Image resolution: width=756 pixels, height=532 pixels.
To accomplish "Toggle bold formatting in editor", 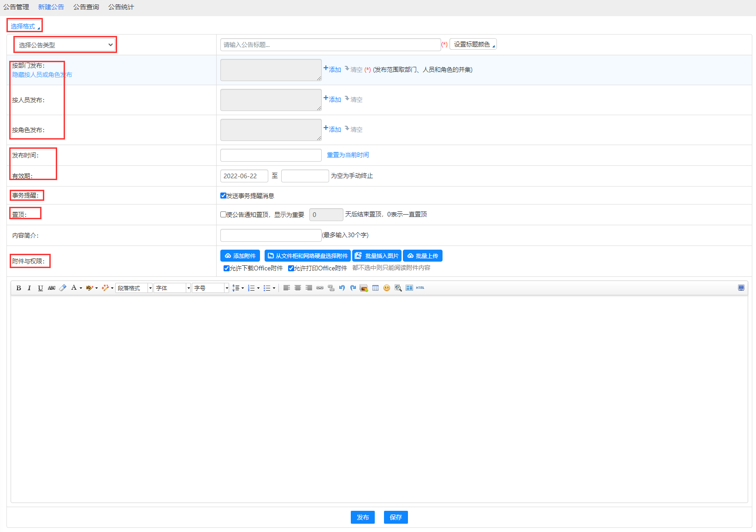I will click(x=18, y=288).
